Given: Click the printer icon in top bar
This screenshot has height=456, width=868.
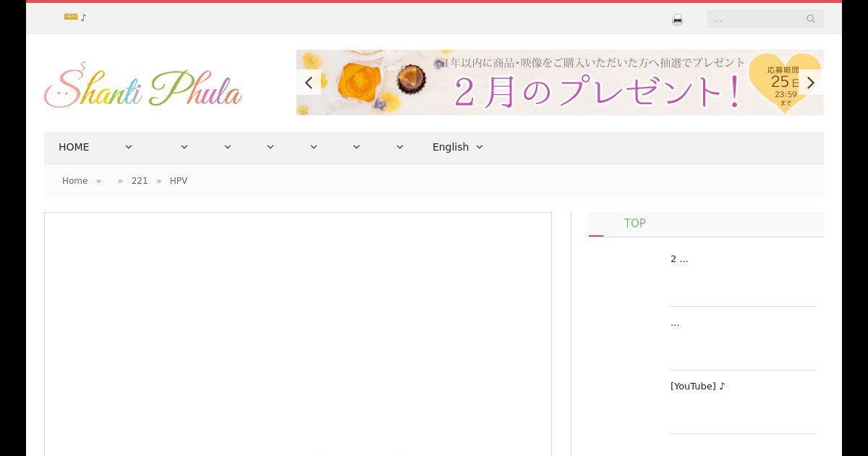Looking at the screenshot, I should click(x=677, y=20).
